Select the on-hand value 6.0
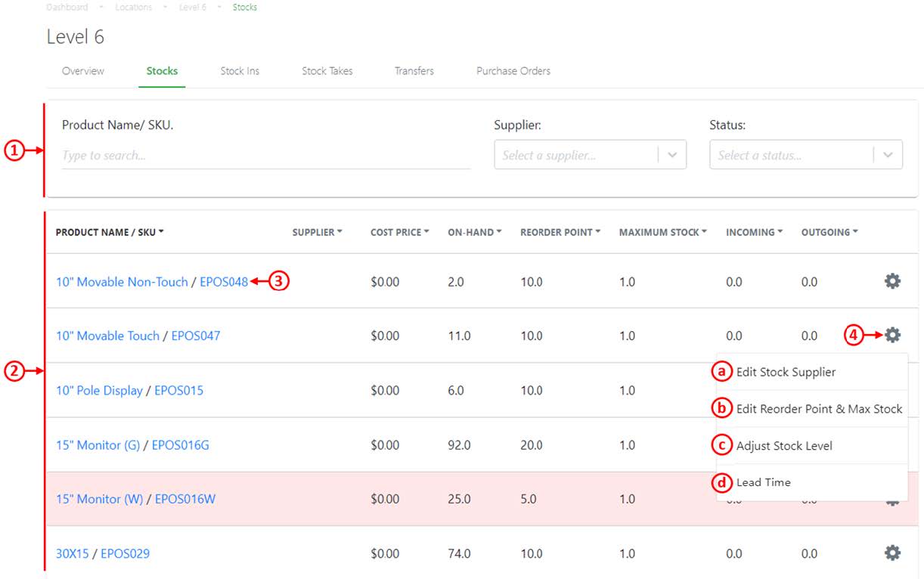The height and width of the screenshot is (579, 924). (456, 391)
